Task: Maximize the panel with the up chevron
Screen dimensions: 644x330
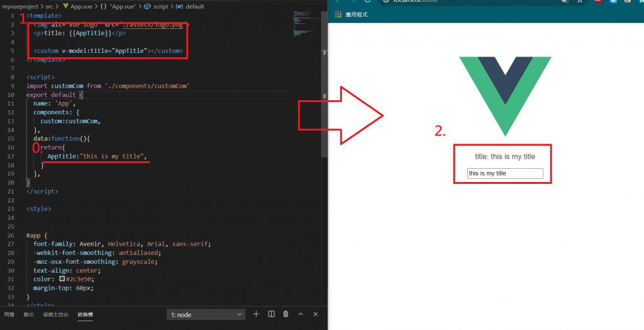Action: 301,314
